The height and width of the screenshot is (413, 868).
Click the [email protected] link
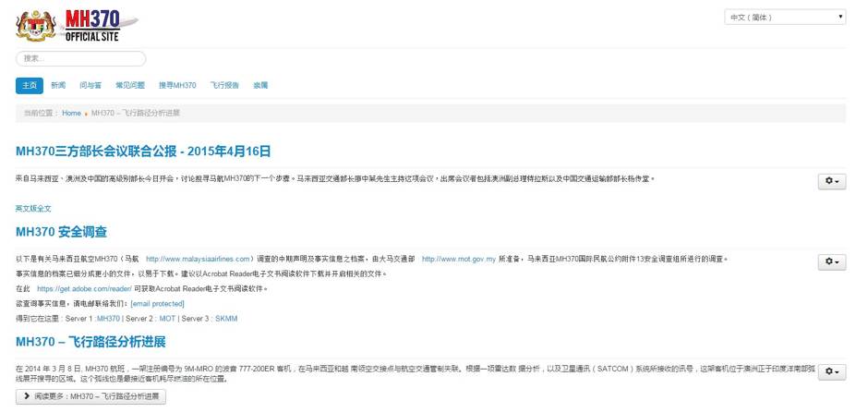coord(157,304)
